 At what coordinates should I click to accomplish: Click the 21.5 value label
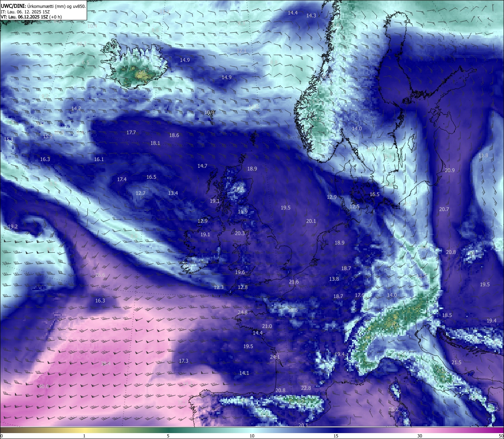(456, 362)
